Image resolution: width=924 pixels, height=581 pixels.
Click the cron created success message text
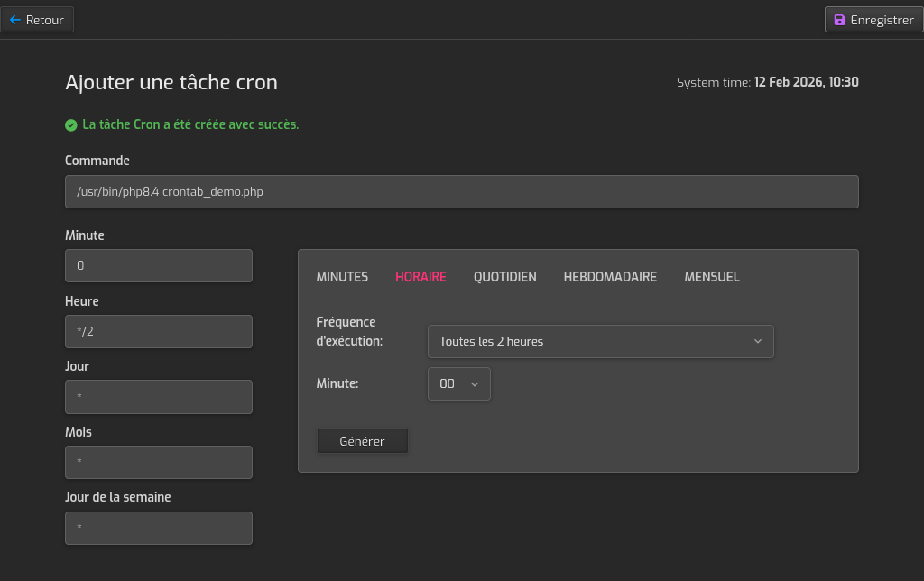[190, 124]
